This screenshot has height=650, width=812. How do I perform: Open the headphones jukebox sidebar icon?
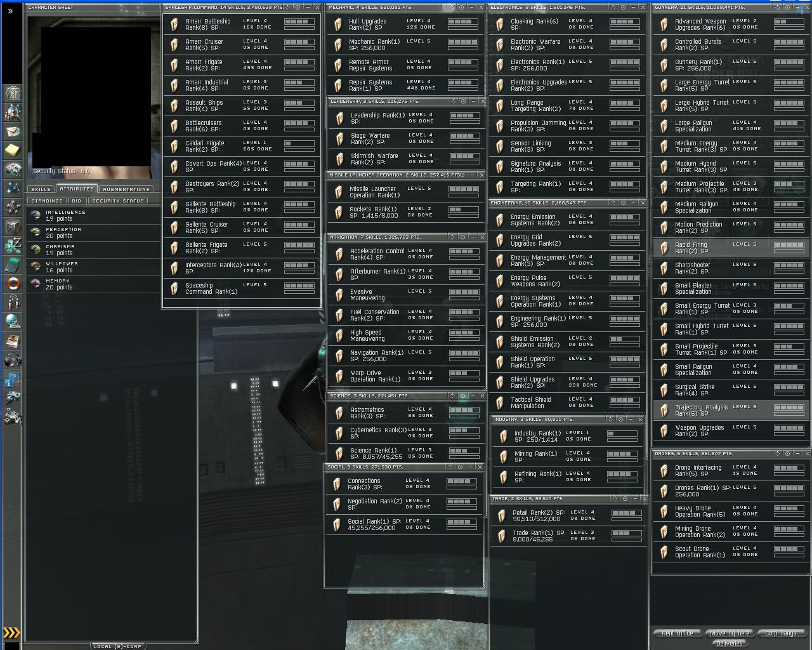(13, 360)
